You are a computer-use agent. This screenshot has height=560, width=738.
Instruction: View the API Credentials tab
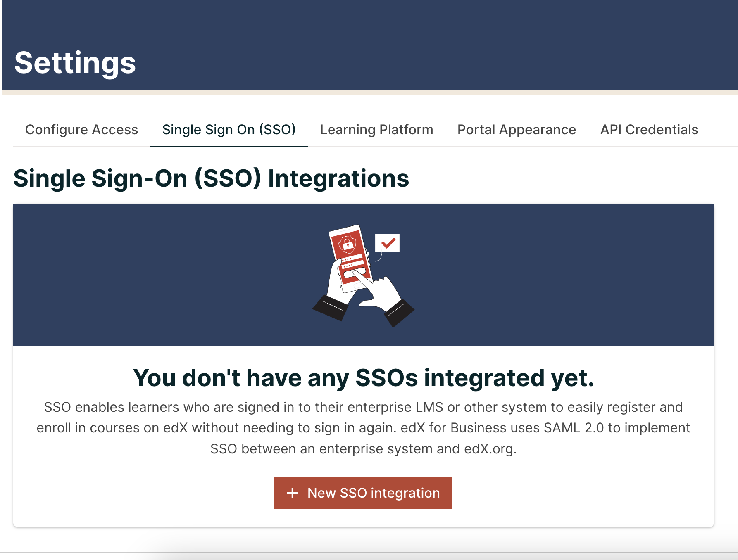point(649,129)
